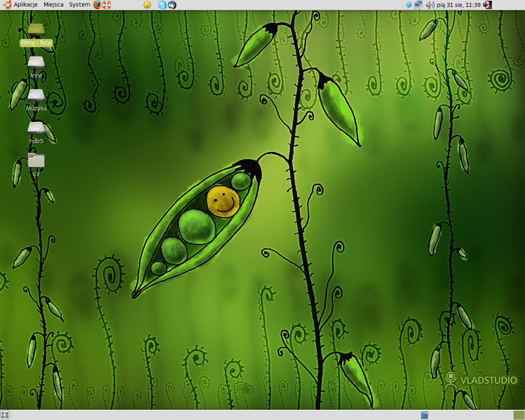Select the 'hdb5' drive icon

coord(36,128)
